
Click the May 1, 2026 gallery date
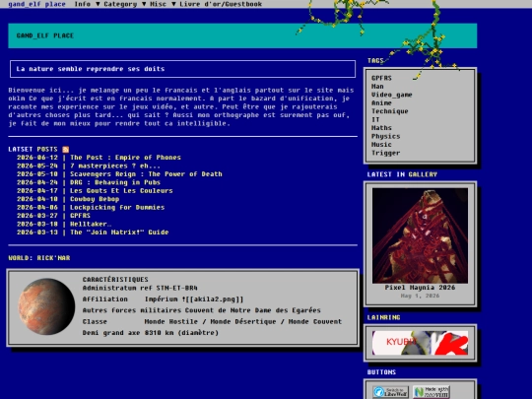point(420,296)
